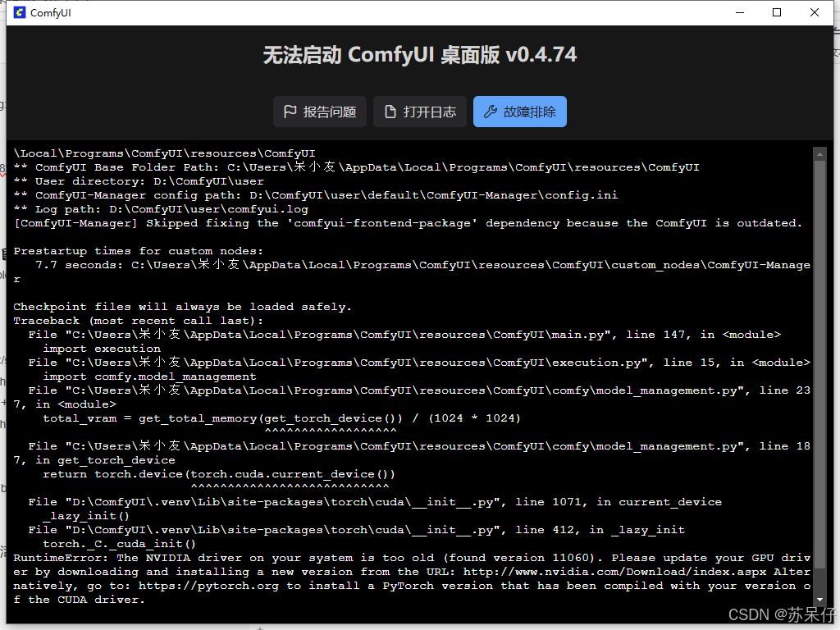Click the 'import comfy.model_management' line
Screen dimensions: 840x630
click(149, 376)
